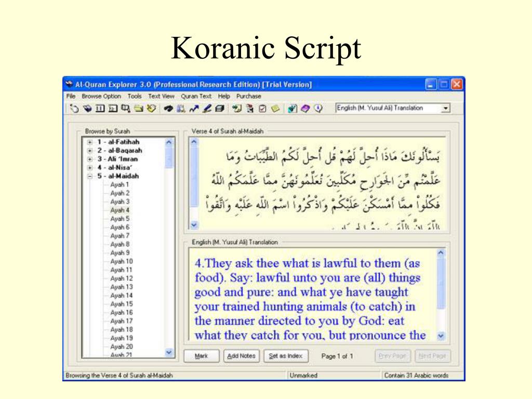
Task: Select Ayah 9 in the tree
Action: pos(120,253)
